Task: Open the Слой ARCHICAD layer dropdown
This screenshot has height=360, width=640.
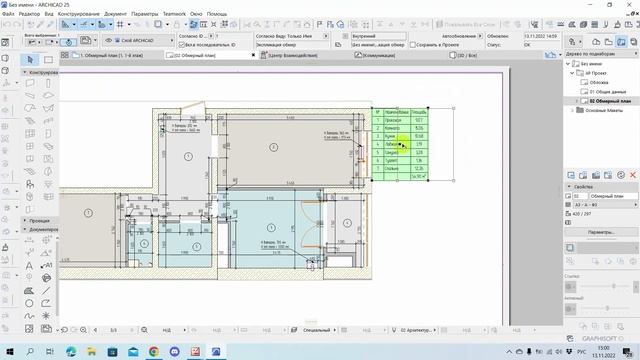Action: (x=142, y=40)
